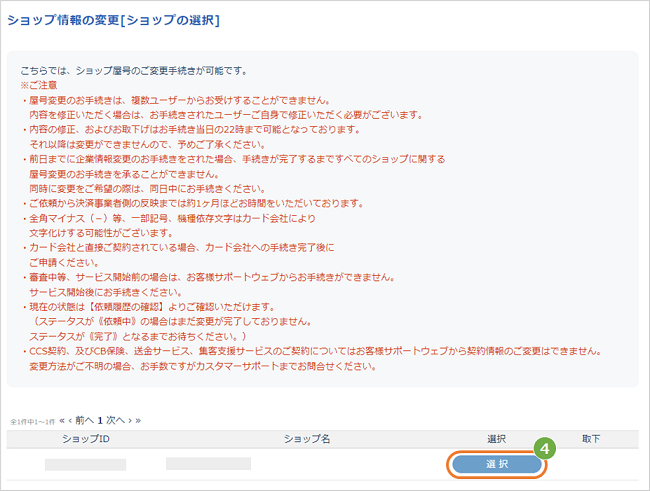Jump to last page with » link
The width and height of the screenshot is (650, 491).
click(138, 421)
